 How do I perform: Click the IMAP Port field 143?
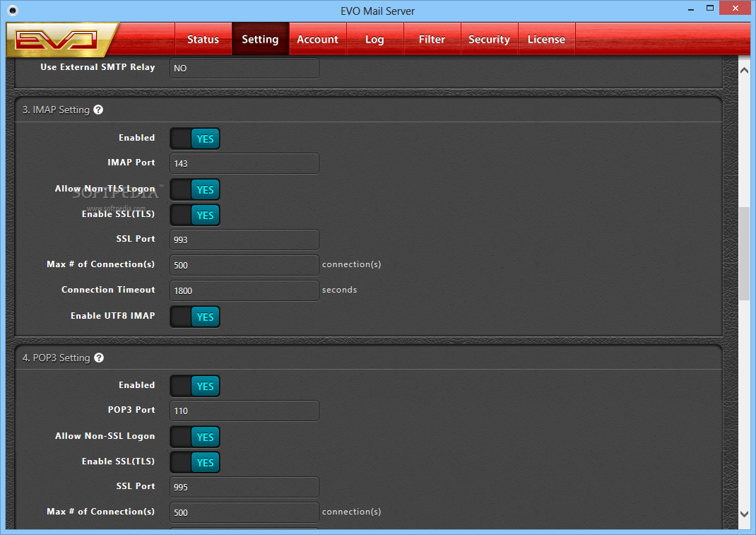tap(244, 163)
